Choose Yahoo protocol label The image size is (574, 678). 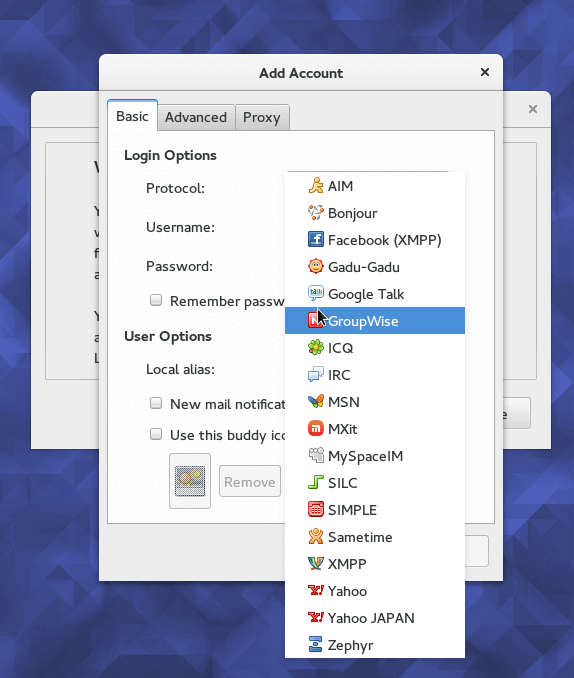347,591
